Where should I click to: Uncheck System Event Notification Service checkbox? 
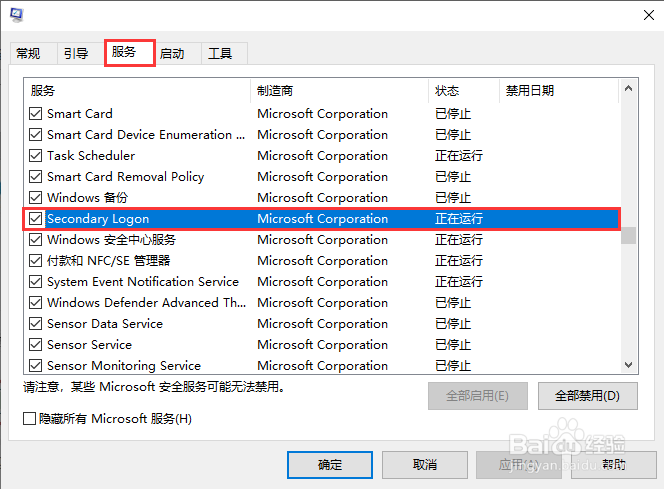point(36,282)
